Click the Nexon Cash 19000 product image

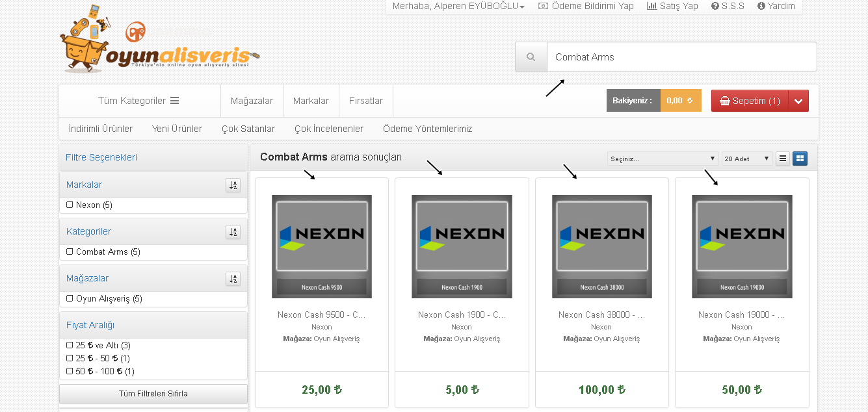click(x=742, y=246)
